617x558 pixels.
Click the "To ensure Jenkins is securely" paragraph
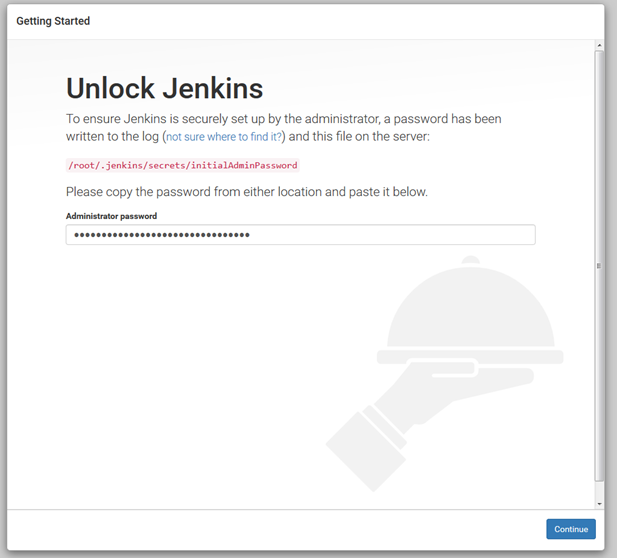point(283,119)
